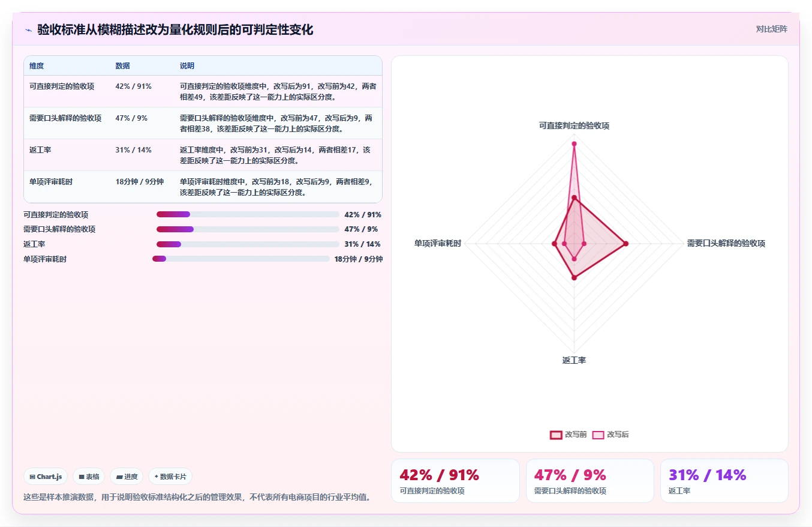Viewport: 812px width, 527px height.
Task: Click the 单项评审耗时 progress bar
Action: (241, 259)
